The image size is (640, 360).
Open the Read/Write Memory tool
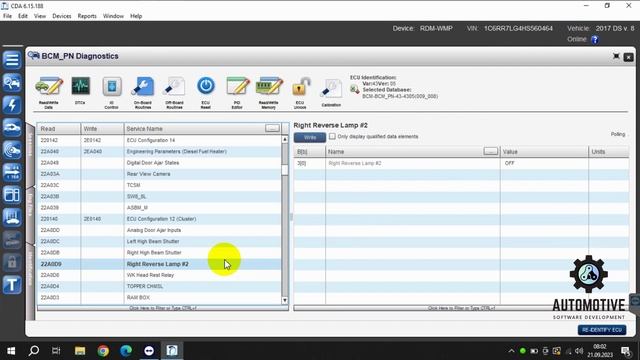coord(269,93)
